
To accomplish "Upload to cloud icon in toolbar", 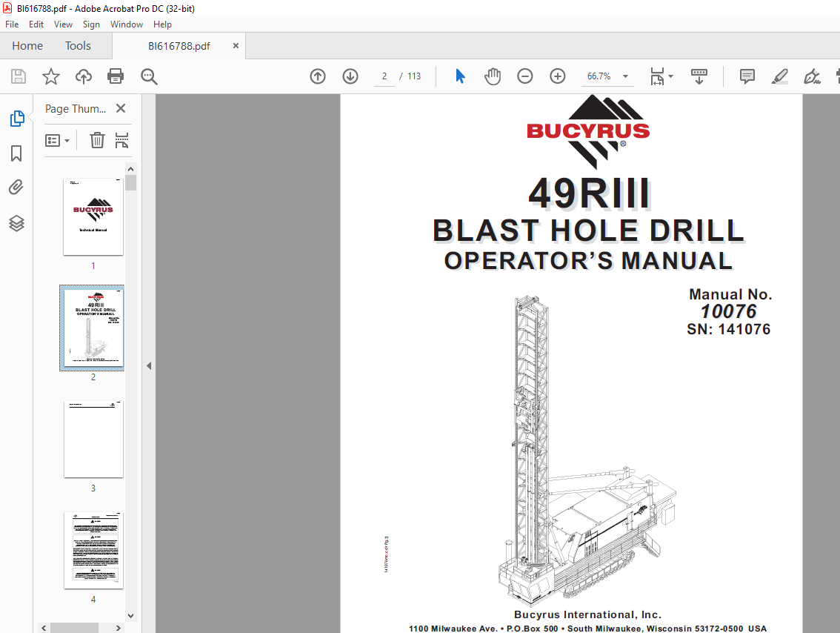I will (84, 76).
